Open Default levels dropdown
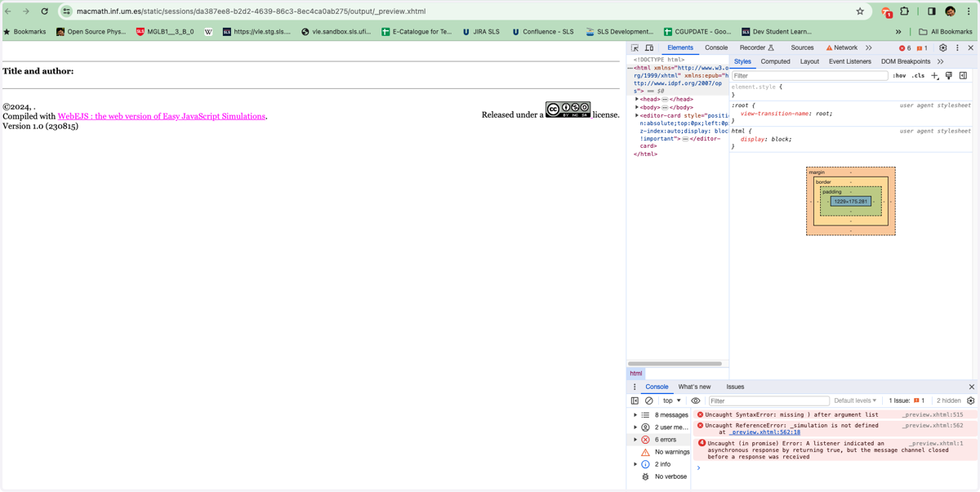The height and width of the screenshot is (492, 980). pos(855,401)
